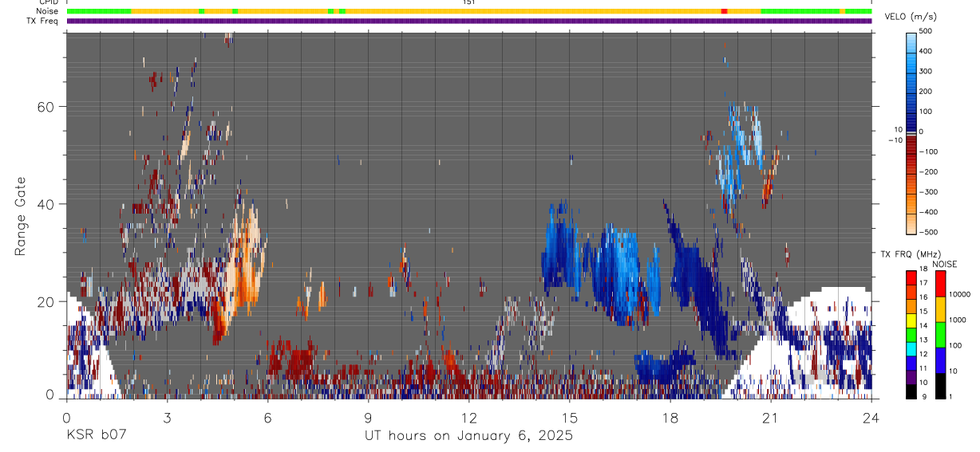Click the CPID value '151'
This screenshot has height=452, width=980.
469,2
